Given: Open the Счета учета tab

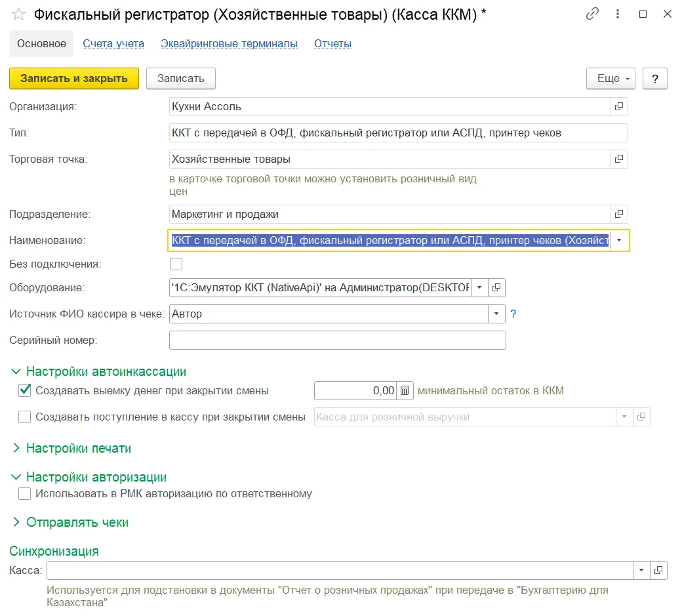Looking at the screenshot, I should pyautogui.click(x=113, y=43).
